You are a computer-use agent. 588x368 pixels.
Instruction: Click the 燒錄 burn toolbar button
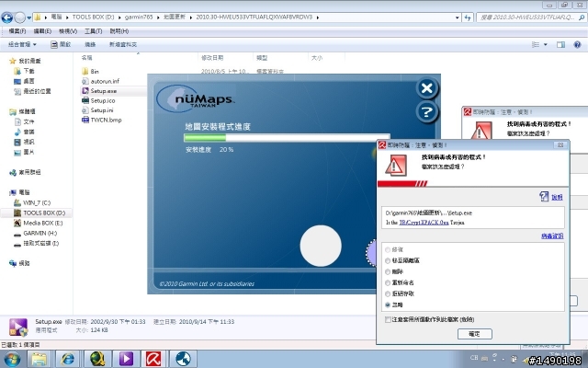coord(90,45)
